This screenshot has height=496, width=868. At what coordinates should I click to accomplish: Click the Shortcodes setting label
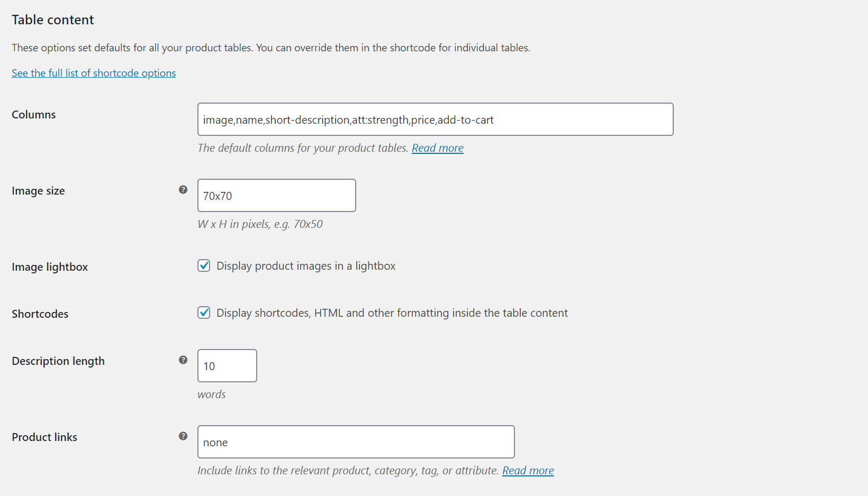(40, 314)
